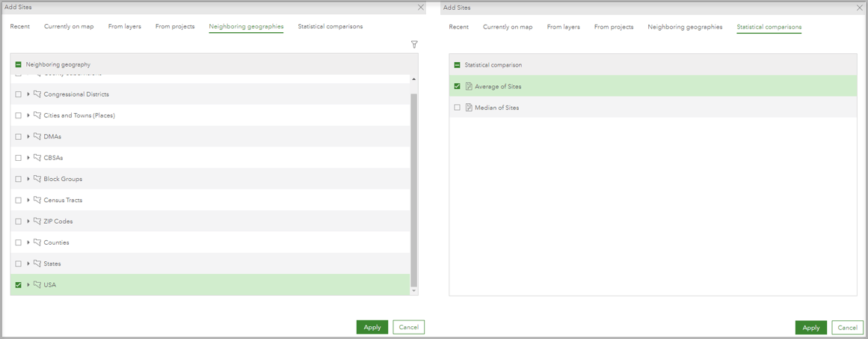Expand the ZIP Codes node
Image resolution: width=868 pixels, height=339 pixels.
point(28,221)
